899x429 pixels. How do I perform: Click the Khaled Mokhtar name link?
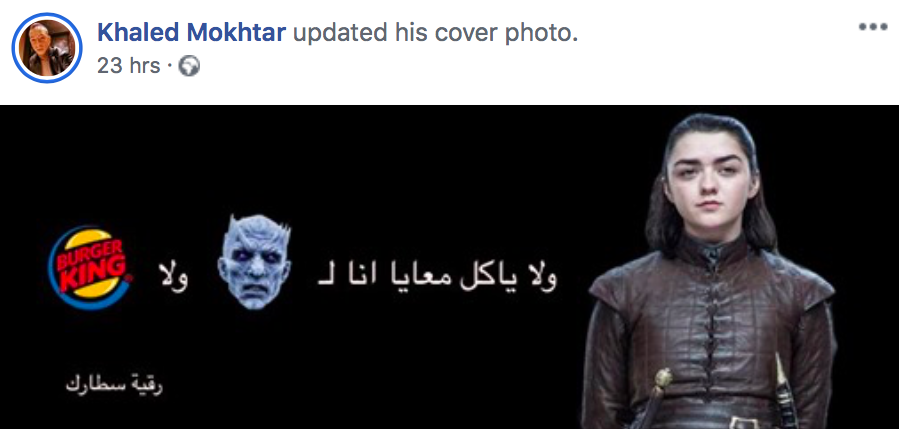[x=191, y=33]
